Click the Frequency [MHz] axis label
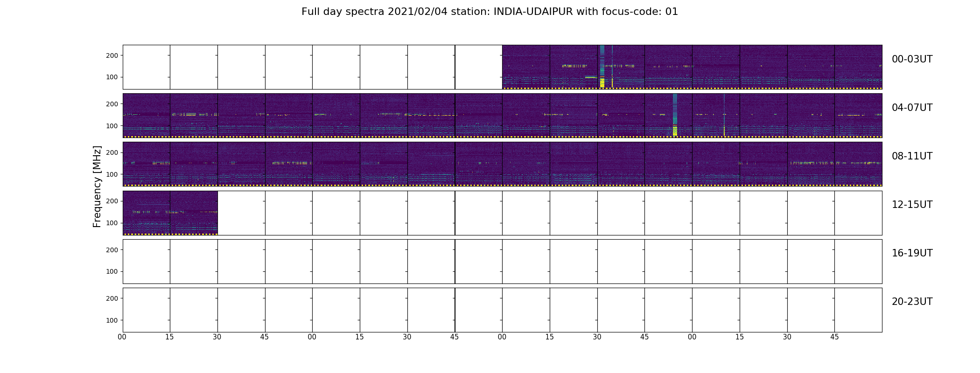This screenshot has width=980, height=373. point(97,186)
